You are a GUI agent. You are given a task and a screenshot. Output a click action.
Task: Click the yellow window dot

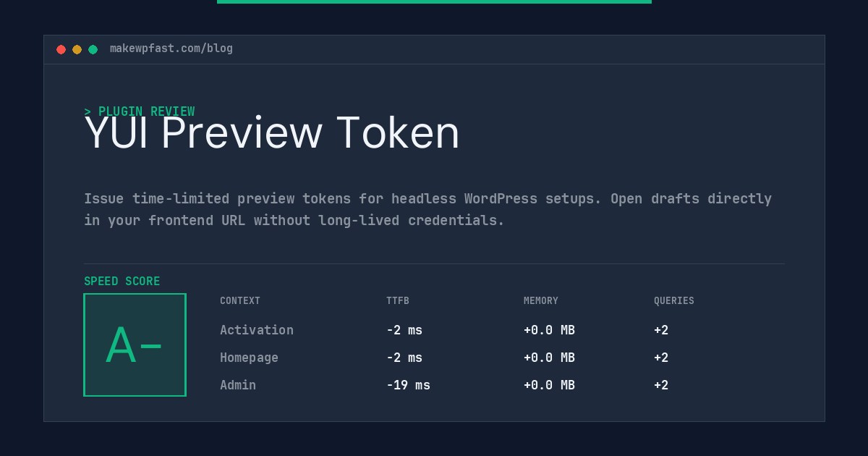click(x=77, y=49)
